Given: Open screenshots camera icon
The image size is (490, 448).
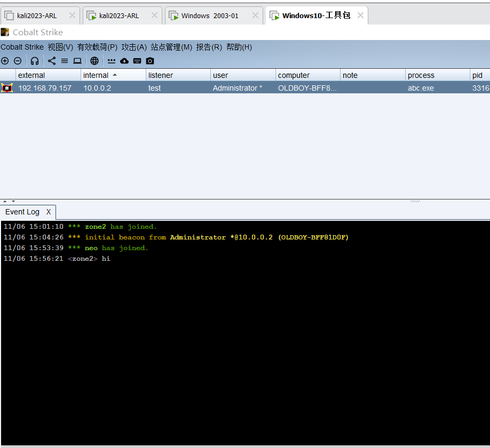Looking at the screenshot, I should (x=150, y=61).
